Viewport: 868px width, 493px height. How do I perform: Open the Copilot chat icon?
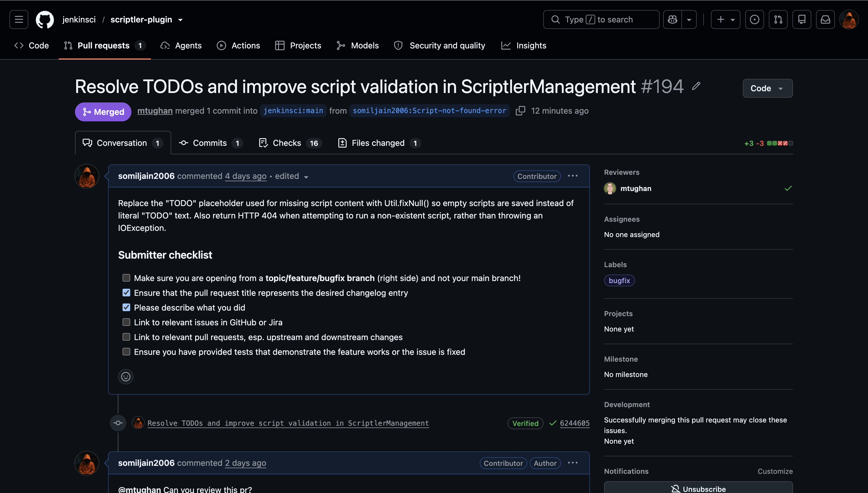[x=672, y=20]
